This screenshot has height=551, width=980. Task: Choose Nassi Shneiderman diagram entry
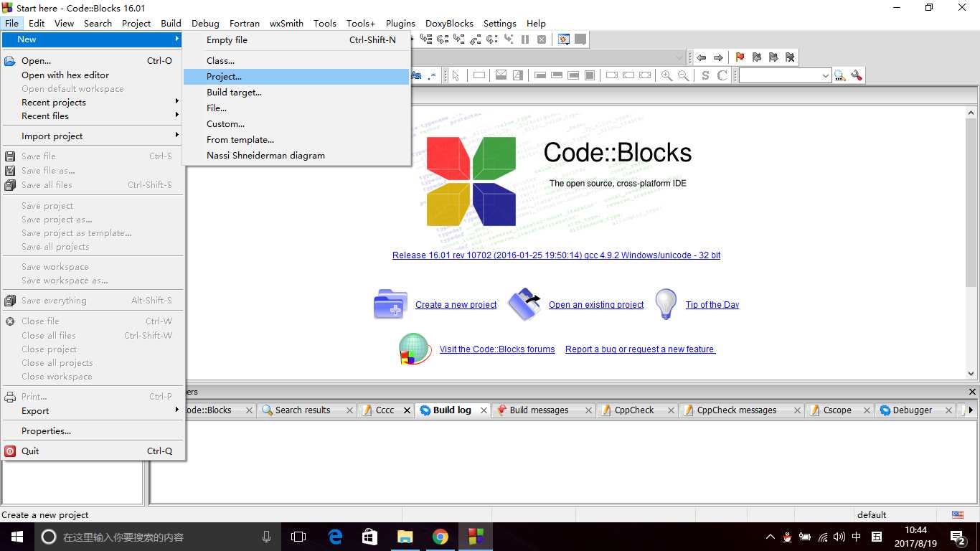(296, 156)
